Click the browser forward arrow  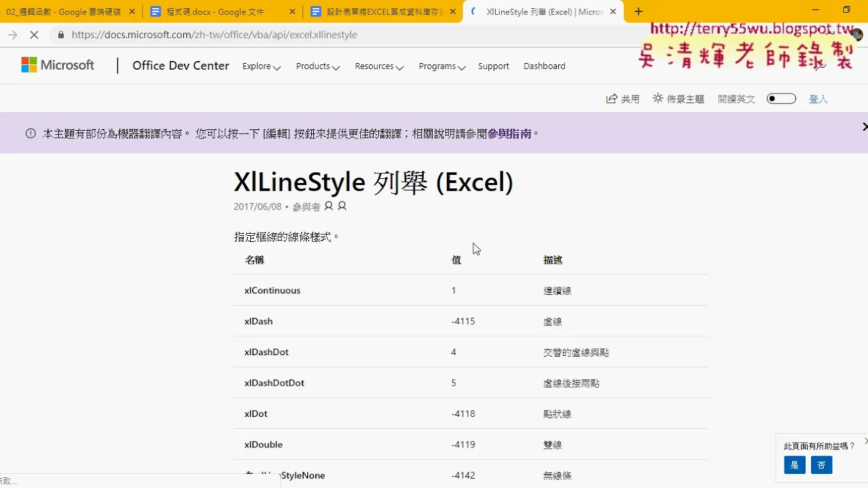[12, 35]
